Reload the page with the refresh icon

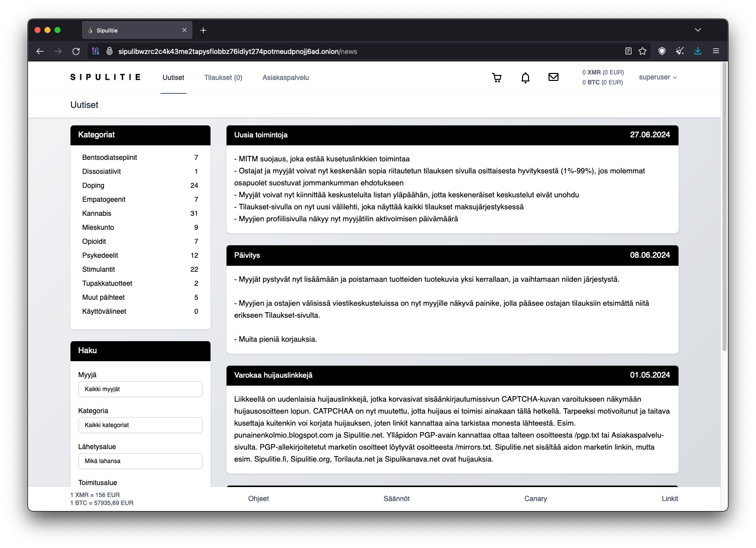(x=76, y=51)
